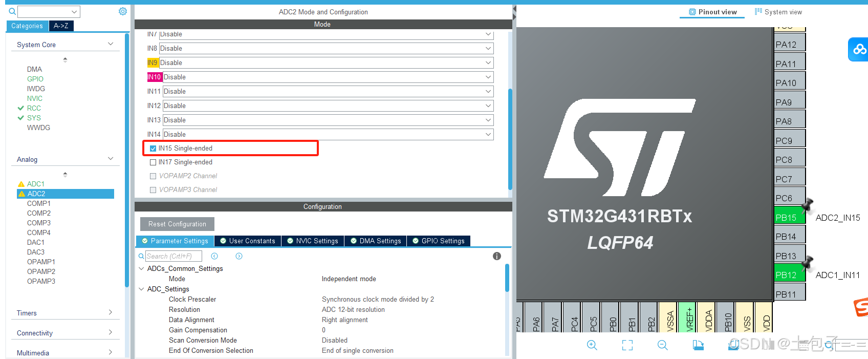Fit the chip view to the window
This screenshot has width=868, height=359.
click(627, 345)
